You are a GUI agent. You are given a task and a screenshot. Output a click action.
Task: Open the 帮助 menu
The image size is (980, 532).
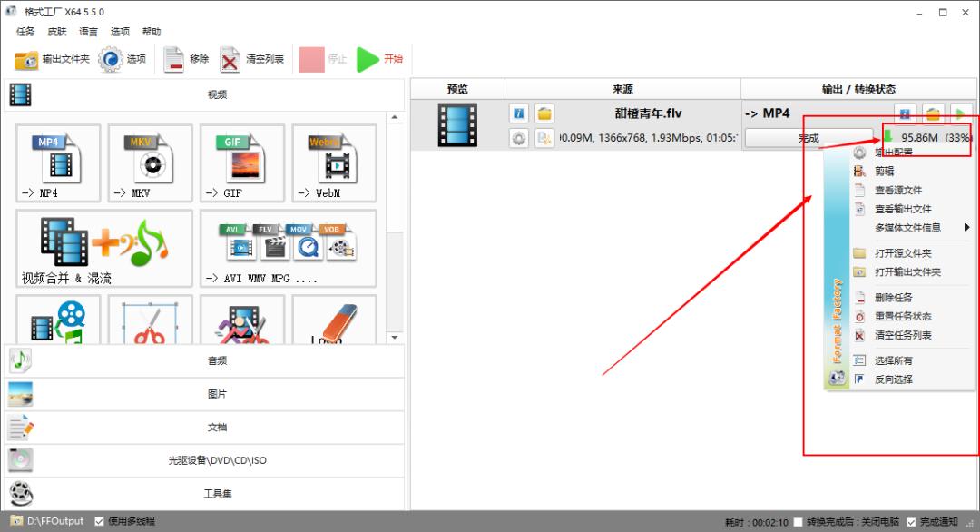152,31
